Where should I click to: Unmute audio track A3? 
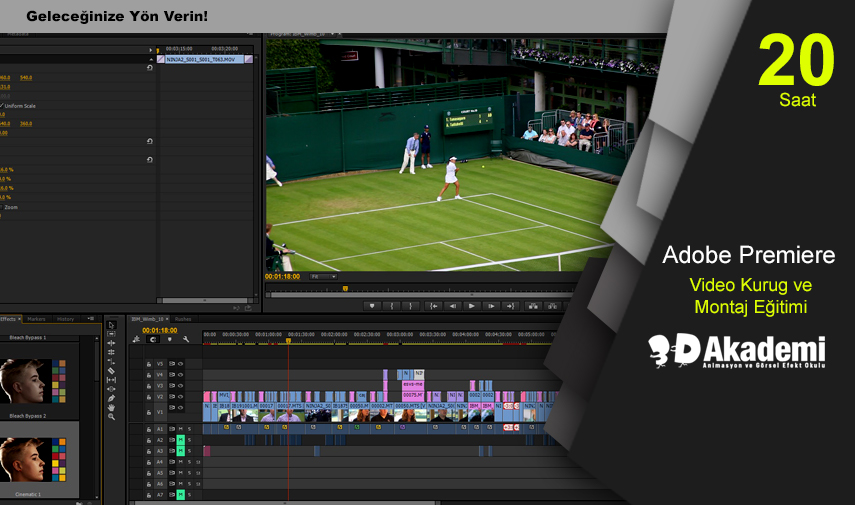pyautogui.click(x=180, y=451)
